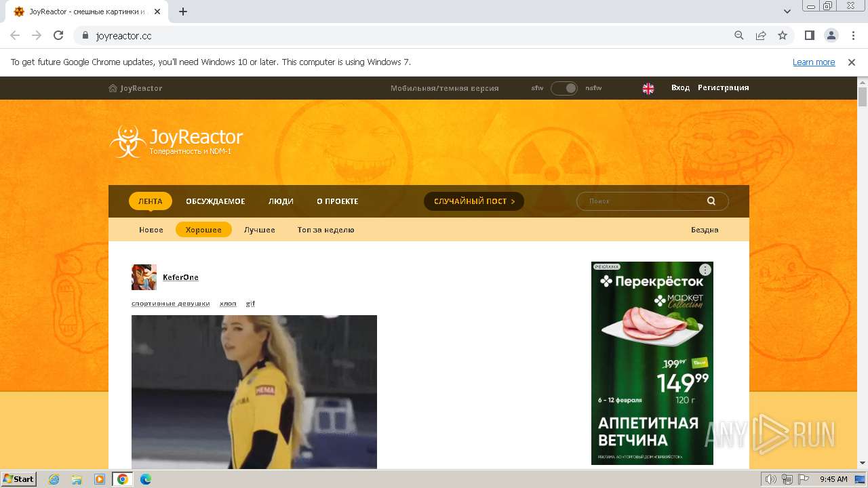The image size is (868, 488).
Task: Open Chrome's three-dot menu
Action: coord(852,35)
